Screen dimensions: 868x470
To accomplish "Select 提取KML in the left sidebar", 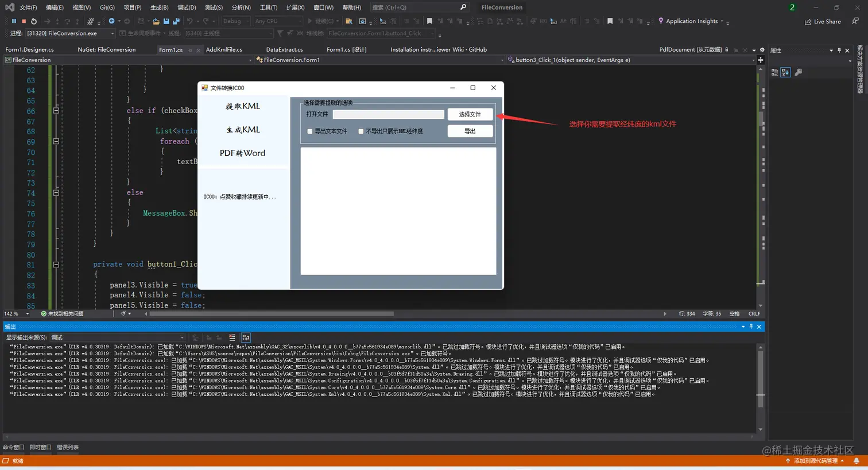I will 243,106.
